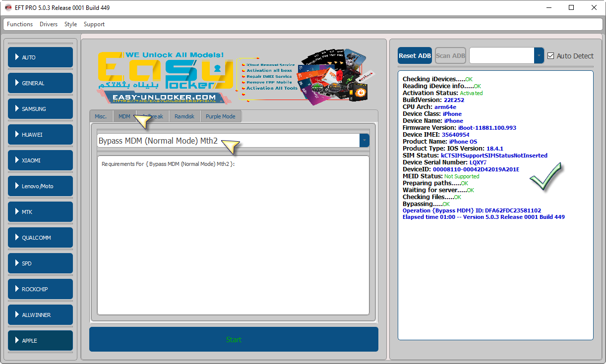
Task: Click the DeviceID value in the log
Action: (476, 169)
